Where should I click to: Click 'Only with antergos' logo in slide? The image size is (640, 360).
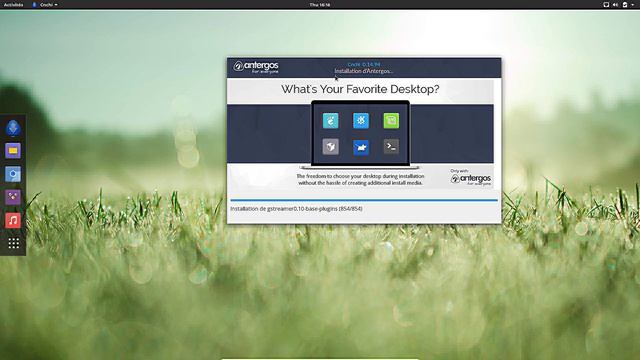tap(471, 177)
